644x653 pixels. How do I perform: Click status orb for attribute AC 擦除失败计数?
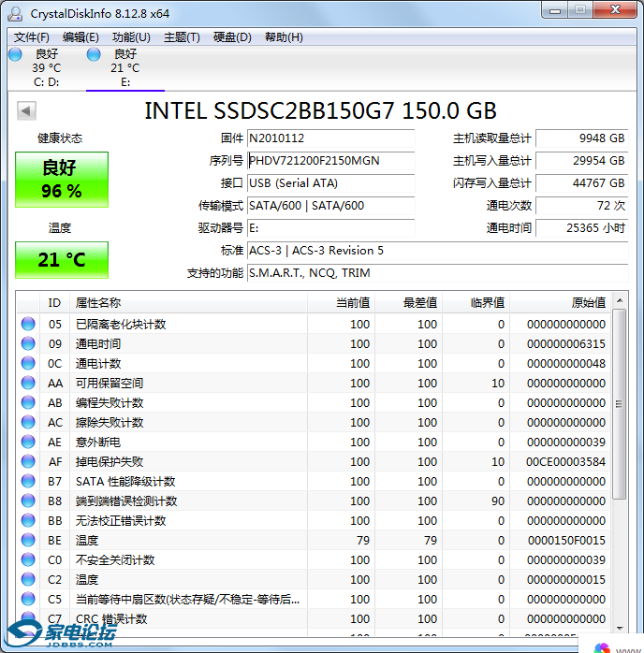(x=28, y=422)
